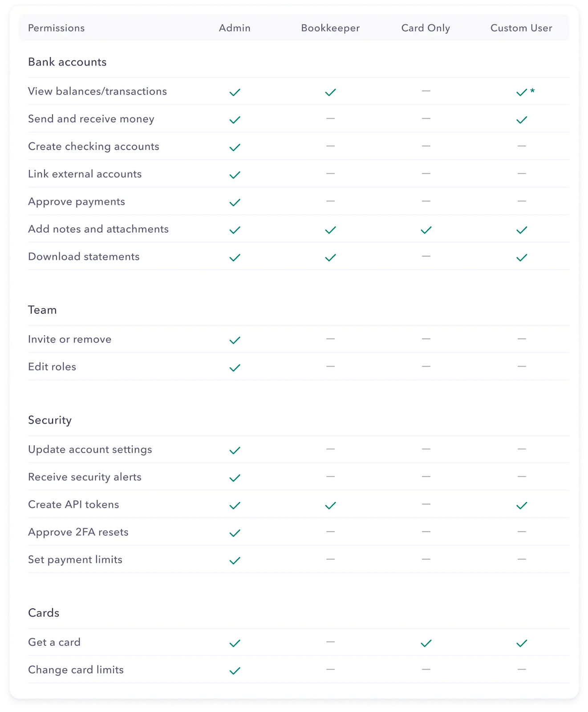
Task: Click the Link external accounts row label
Action: pyautogui.click(x=85, y=174)
